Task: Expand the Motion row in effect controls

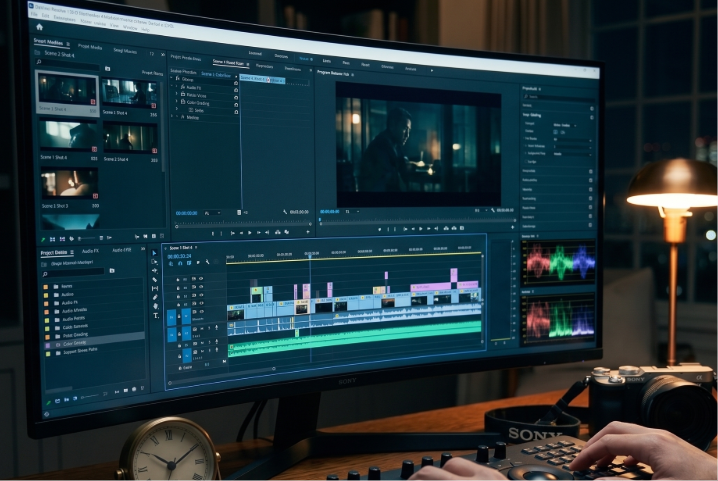Action: (172, 117)
